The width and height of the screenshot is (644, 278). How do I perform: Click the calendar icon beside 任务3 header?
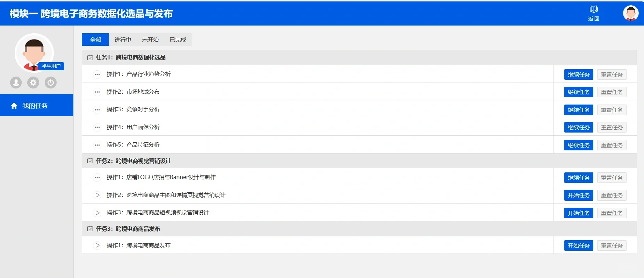tap(90, 229)
